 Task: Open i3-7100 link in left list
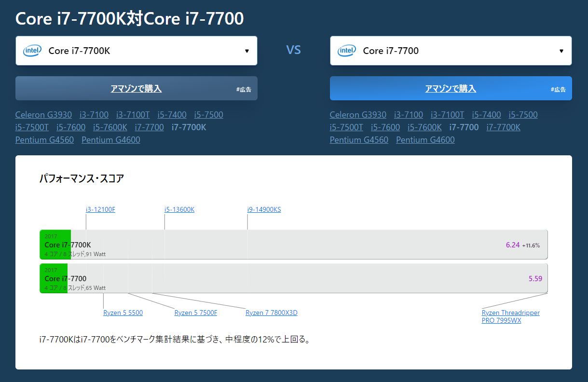click(94, 115)
